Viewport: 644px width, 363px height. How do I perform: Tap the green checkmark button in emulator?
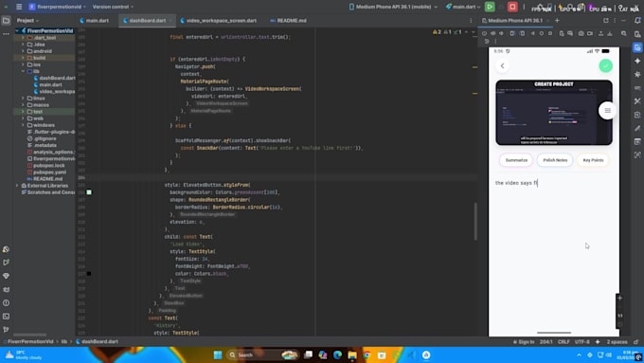click(x=605, y=65)
